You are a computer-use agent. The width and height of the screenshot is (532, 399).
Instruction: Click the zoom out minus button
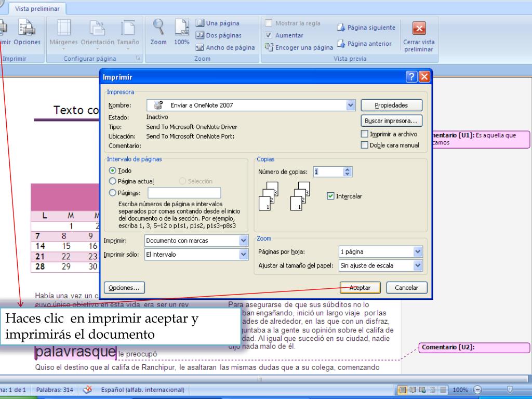coord(477,390)
